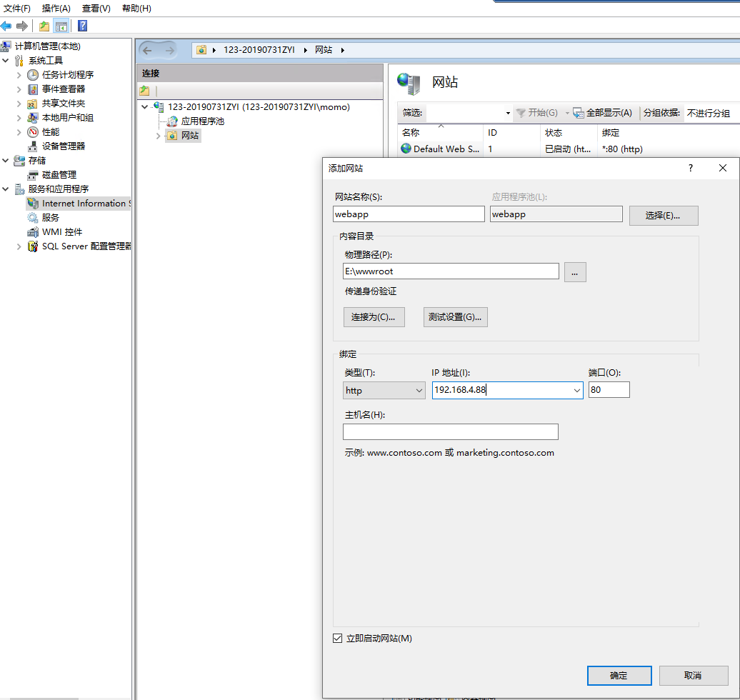Open the File (文件) menu
Image resolution: width=740 pixels, height=700 pixels.
point(17,9)
